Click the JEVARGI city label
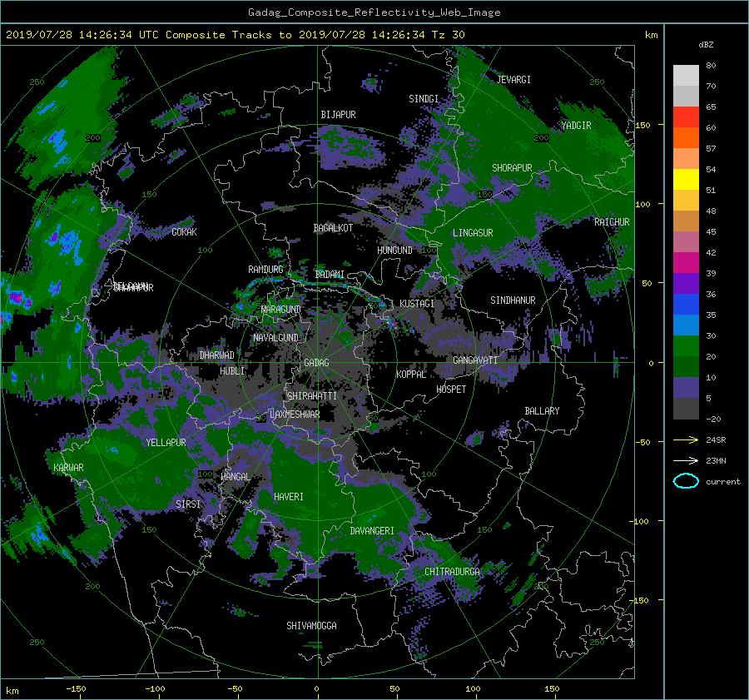This screenshot has height=700, width=749. click(513, 80)
